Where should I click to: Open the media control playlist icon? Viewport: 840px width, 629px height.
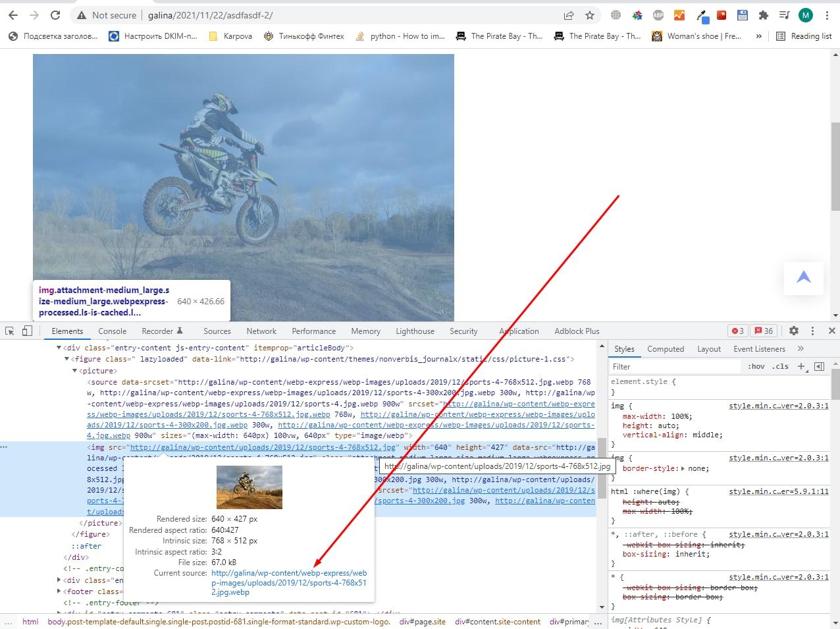click(784, 15)
